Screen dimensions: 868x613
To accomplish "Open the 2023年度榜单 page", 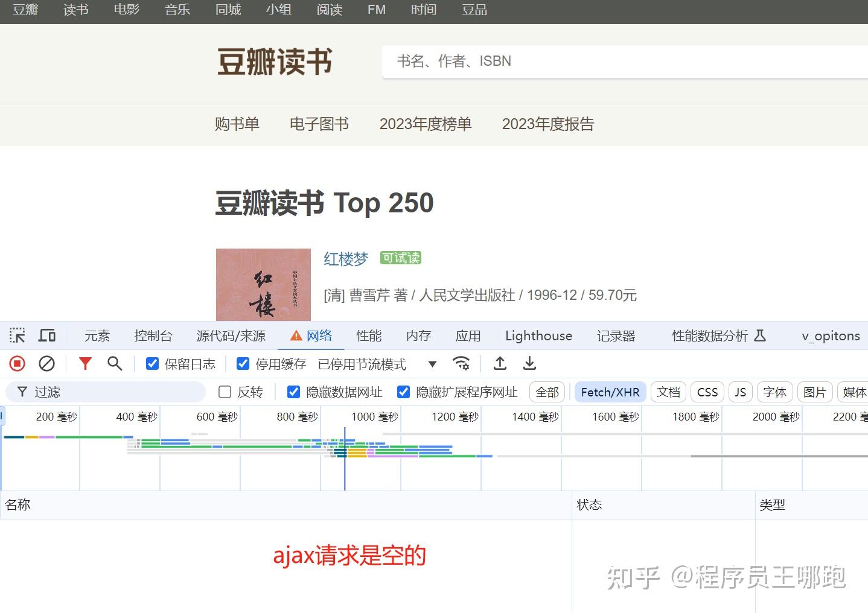I will click(x=426, y=124).
